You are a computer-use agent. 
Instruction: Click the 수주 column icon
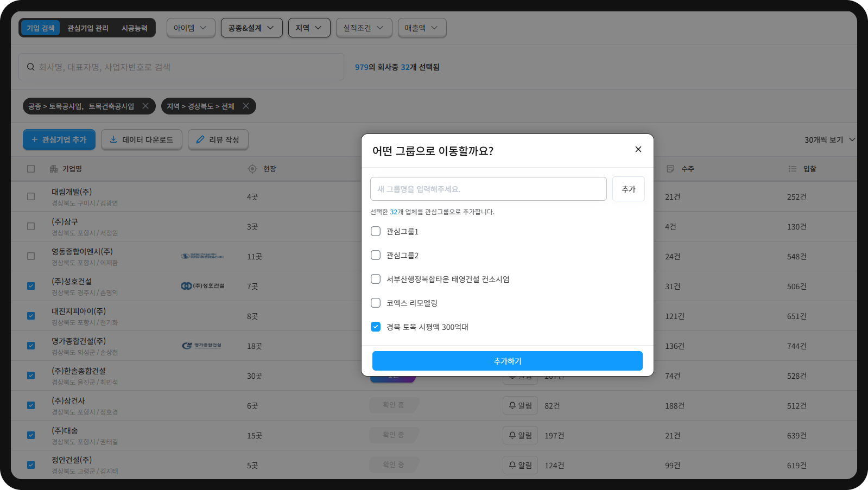[670, 169]
